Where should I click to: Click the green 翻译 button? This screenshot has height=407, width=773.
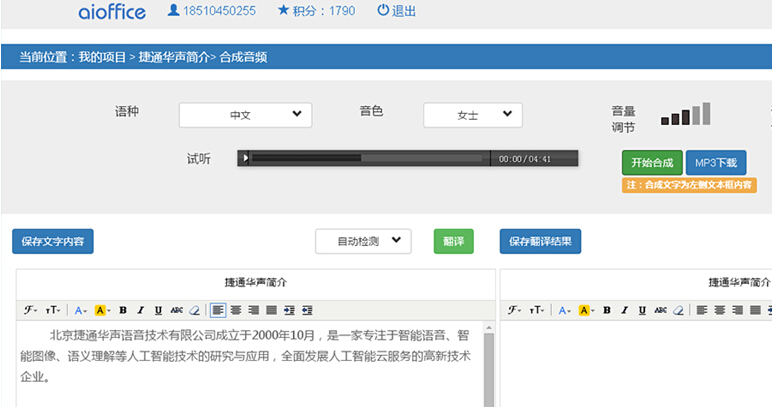pyautogui.click(x=454, y=241)
